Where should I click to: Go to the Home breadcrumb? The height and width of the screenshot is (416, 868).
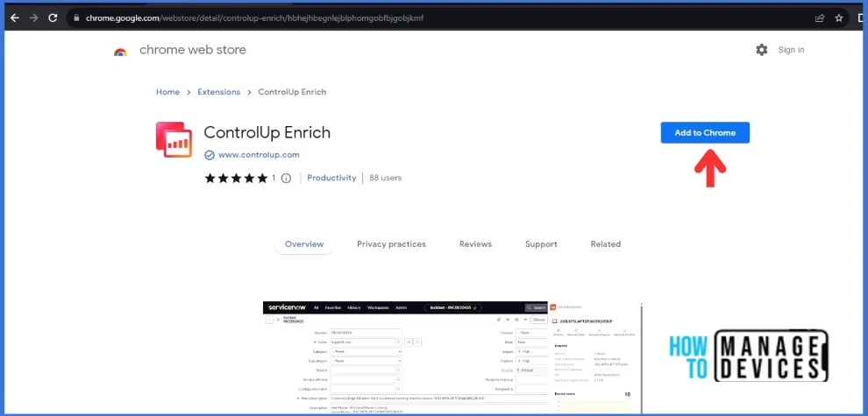pyautogui.click(x=167, y=92)
